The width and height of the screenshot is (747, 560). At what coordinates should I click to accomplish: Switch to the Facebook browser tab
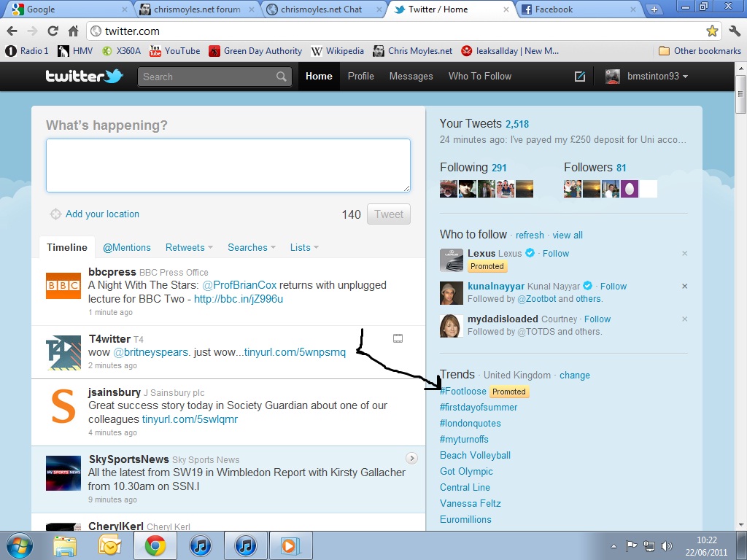pyautogui.click(x=554, y=9)
